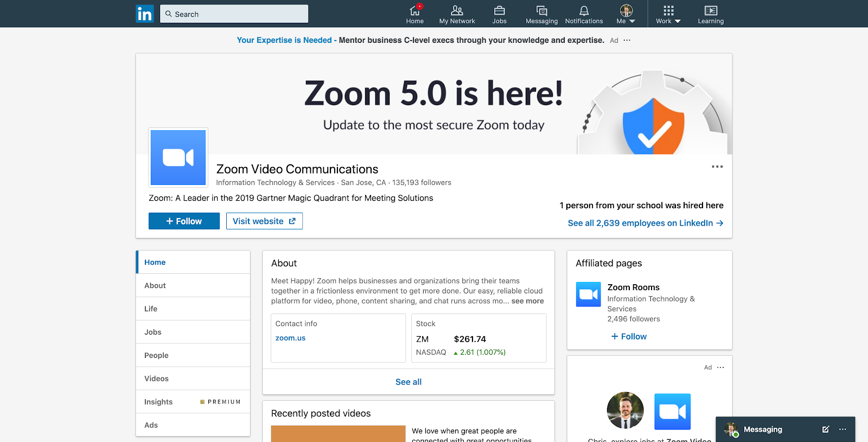Click the compose new message icon
The width and height of the screenshot is (868, 442).
826,429
